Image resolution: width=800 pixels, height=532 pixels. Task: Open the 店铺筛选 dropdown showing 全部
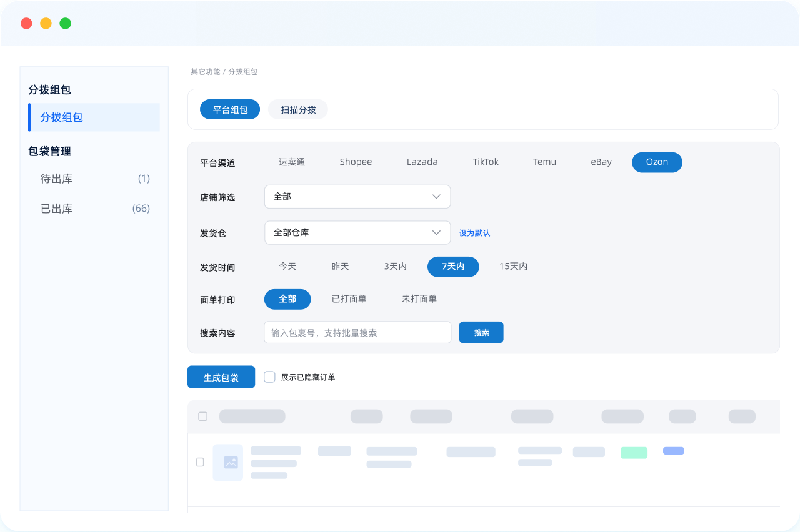tap(357, 197)
